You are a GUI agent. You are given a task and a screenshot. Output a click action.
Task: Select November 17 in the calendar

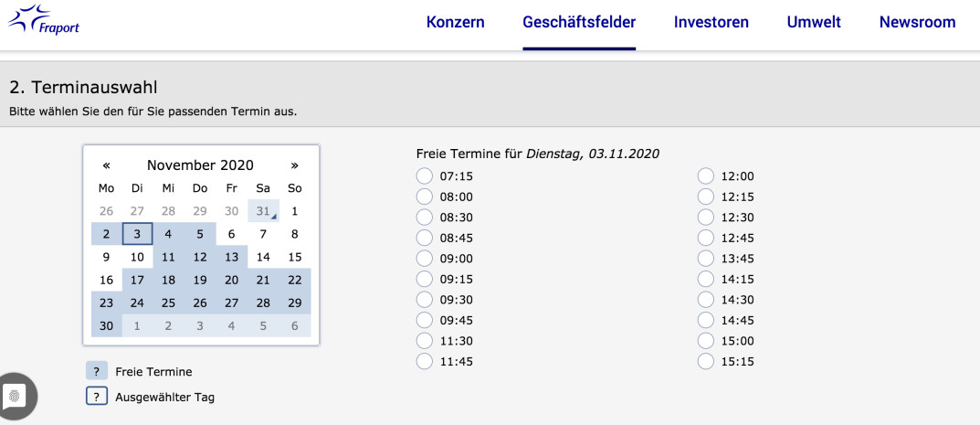coord(137,280)
